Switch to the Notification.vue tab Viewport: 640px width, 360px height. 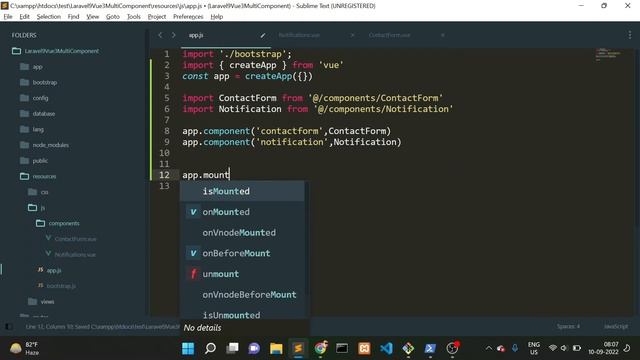(x=299, y=35)
